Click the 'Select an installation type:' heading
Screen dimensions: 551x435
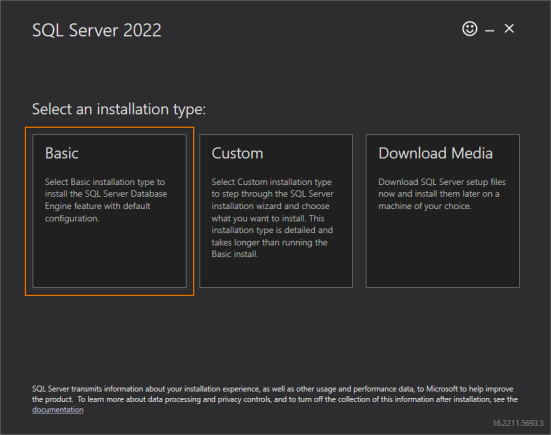point(119,109)
